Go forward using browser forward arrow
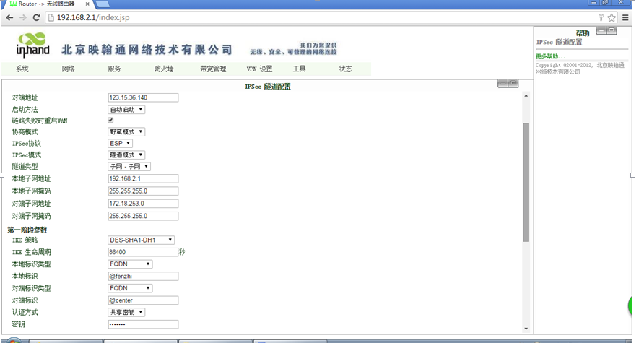 (23, 17)
